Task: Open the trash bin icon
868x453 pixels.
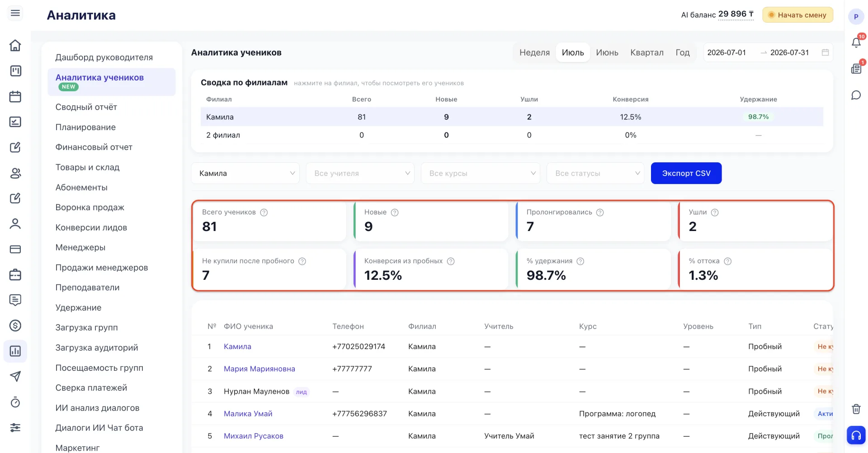Action: click(856, 409)
